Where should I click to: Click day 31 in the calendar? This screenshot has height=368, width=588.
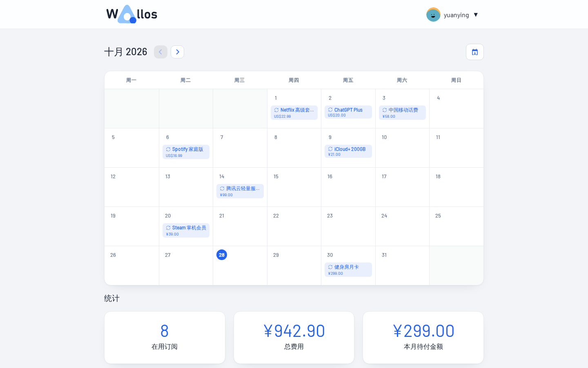coord(384,255)
